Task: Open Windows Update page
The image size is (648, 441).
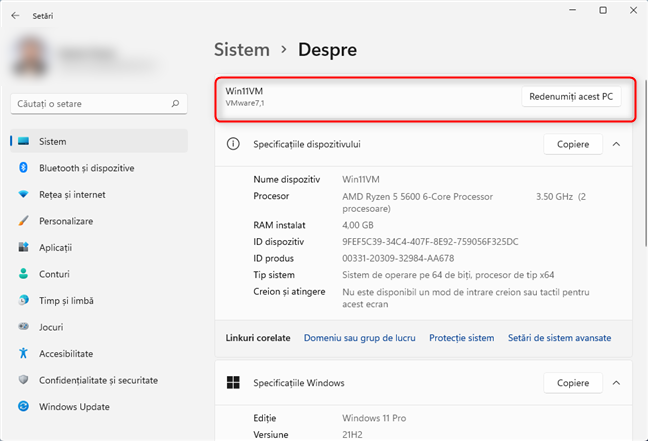Action: pyautogui.click(x=74, y=406)
